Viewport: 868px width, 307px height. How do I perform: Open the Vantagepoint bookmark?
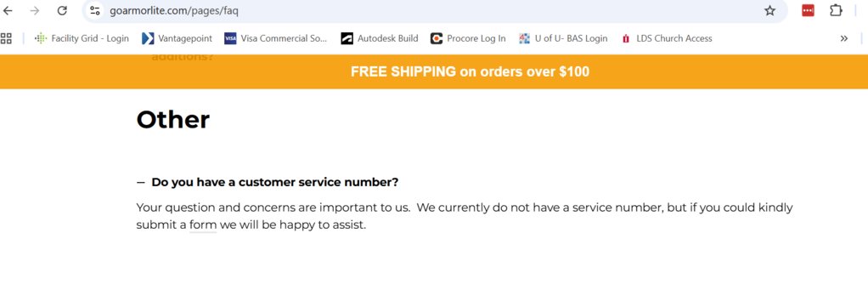click(178, 38)
